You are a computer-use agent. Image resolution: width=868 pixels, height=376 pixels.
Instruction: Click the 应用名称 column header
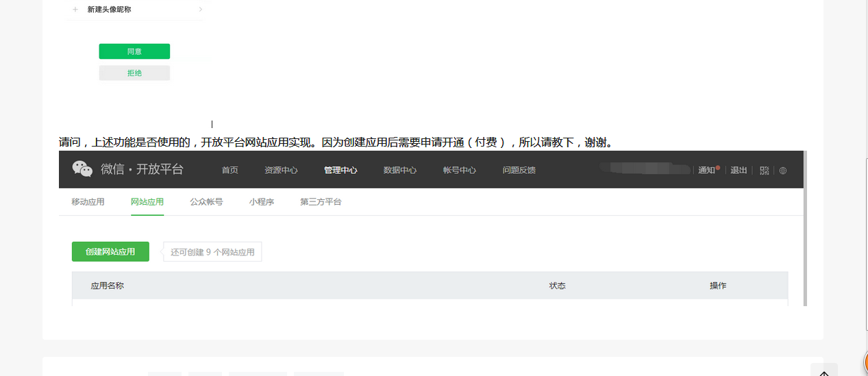point(108,286)
